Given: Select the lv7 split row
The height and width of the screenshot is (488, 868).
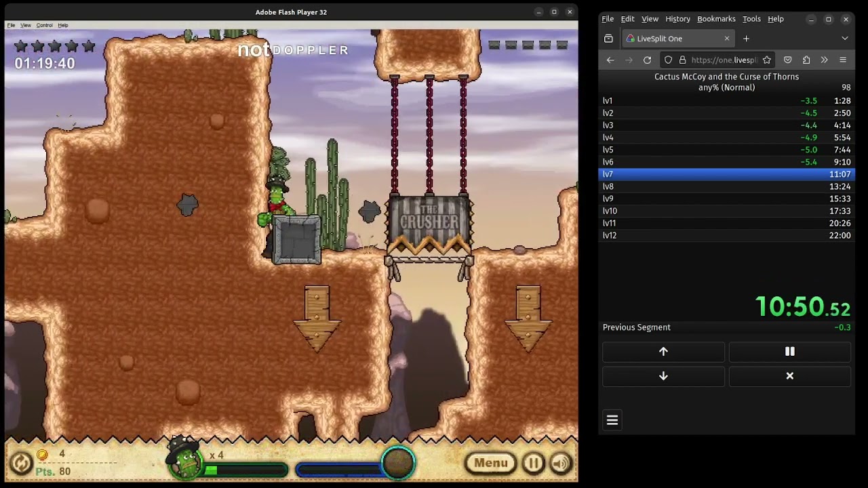Looking at the screenshot, I should pos(726,174).
